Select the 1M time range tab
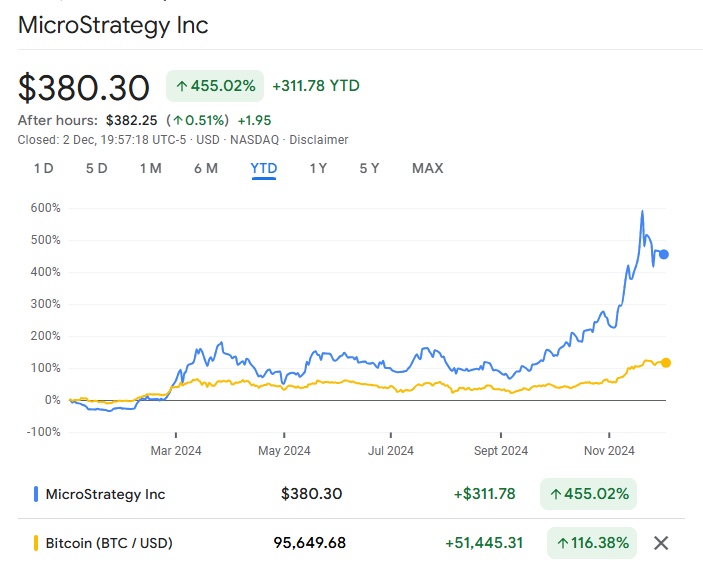The image size is (703, 564). point(150,168)
